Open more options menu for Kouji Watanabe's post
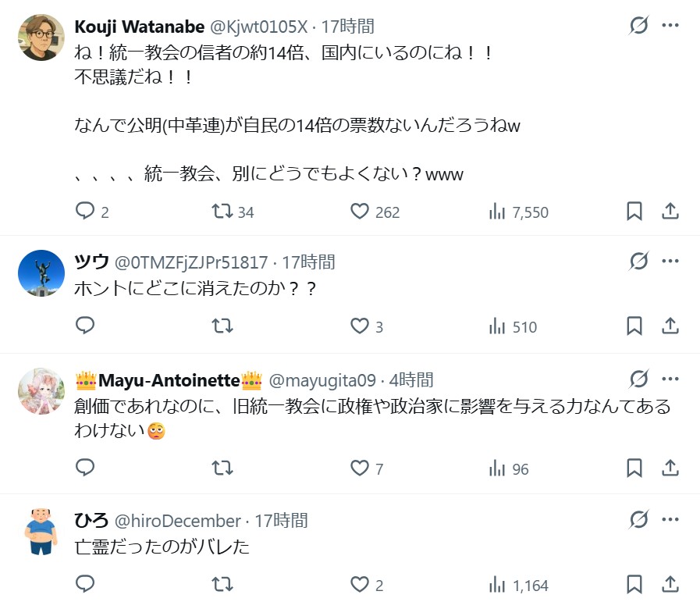The image size is (700, 609). (670, 26)
